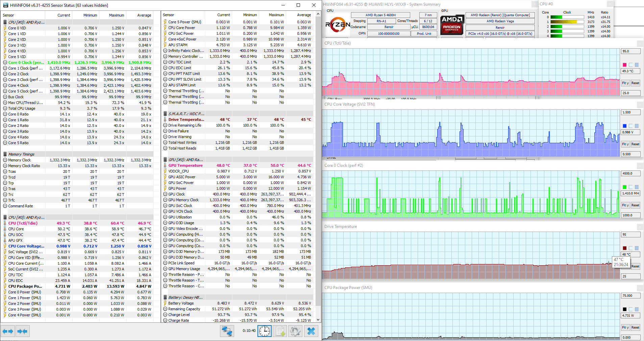Screen dimensions: 644x341
Task: Select the CPU Package Po... sensor row
Action: click(x=77, y=286)
